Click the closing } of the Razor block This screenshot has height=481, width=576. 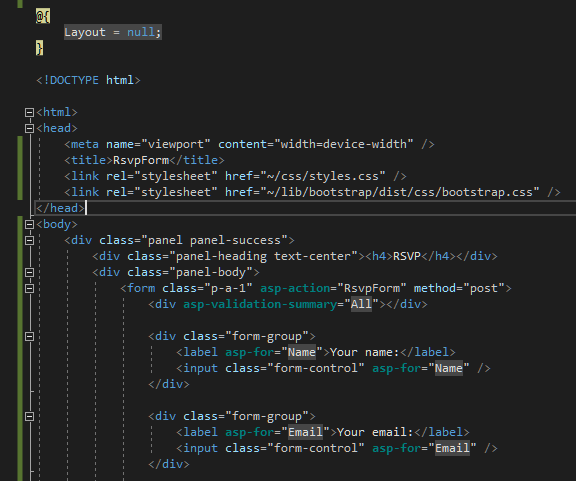coord(39,49)
